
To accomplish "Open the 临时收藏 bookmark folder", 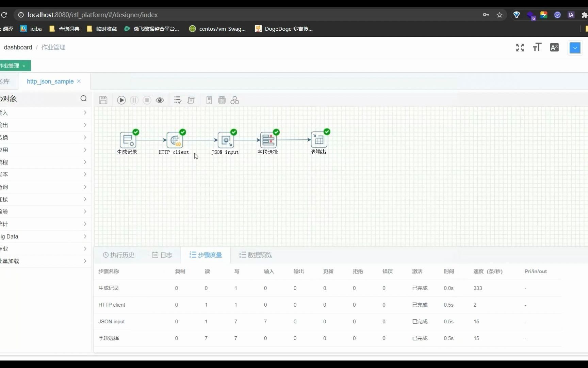I will pyautogui.click(x=102, y=29).
